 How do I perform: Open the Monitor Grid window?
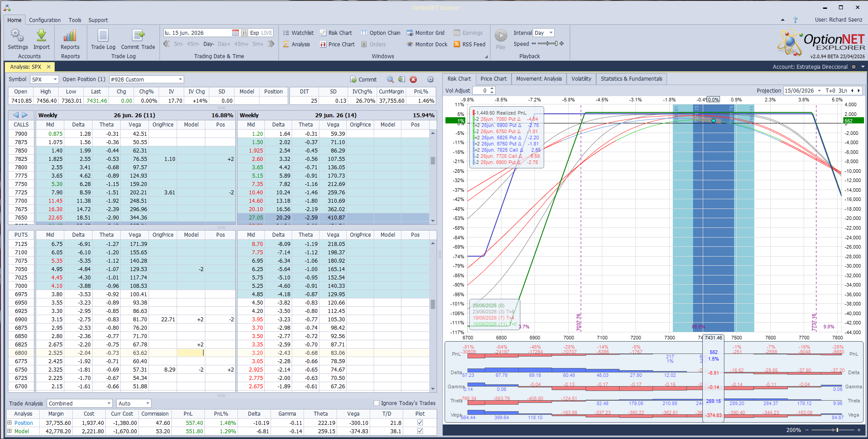(x=425, y=33)
